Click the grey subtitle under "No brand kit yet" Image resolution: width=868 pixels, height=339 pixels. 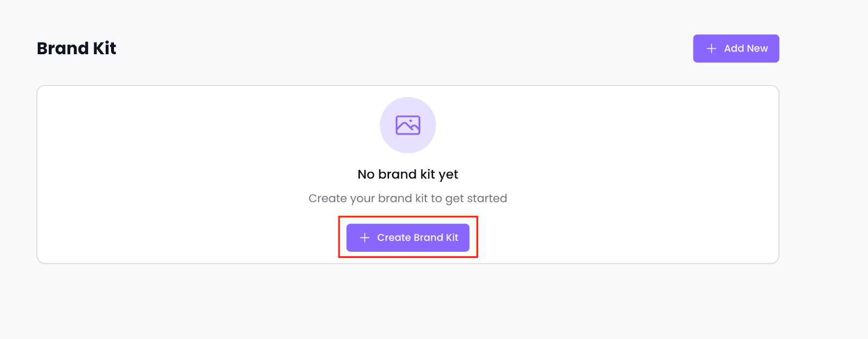click(408, 199)
